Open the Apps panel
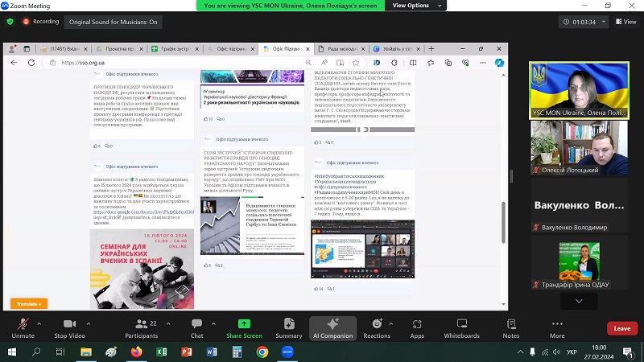This screenshot has height=362, width=644. pyautogui.click(x=417, y=327)
